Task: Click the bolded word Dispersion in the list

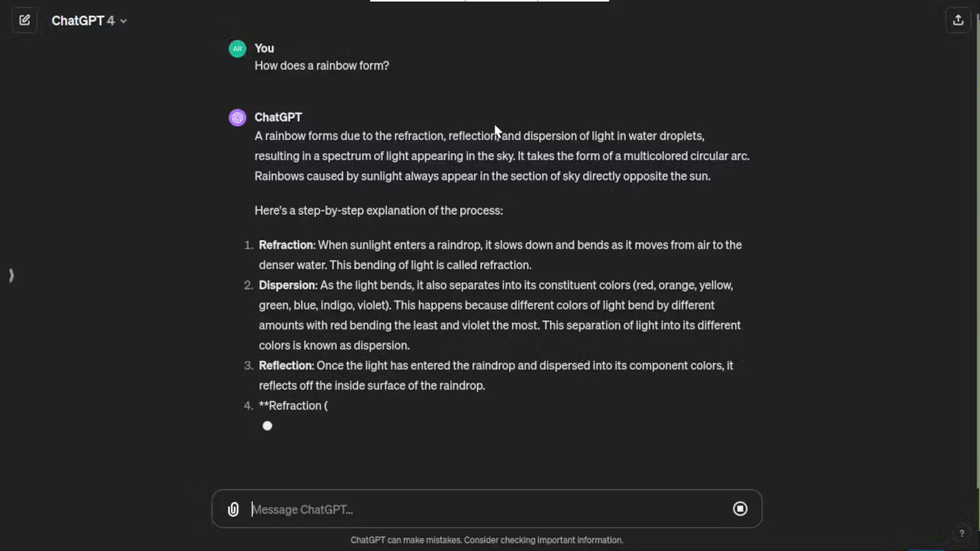Action: [287, 285]
